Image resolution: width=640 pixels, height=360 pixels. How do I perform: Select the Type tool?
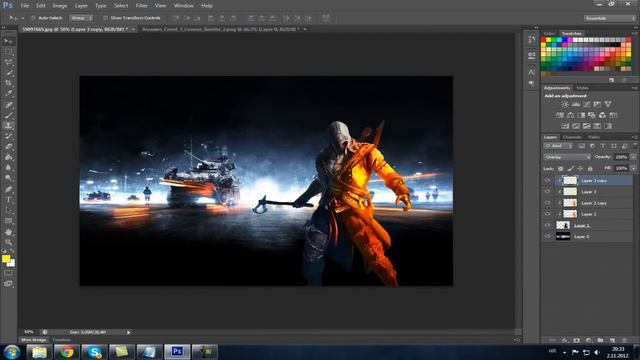[8, 200]
